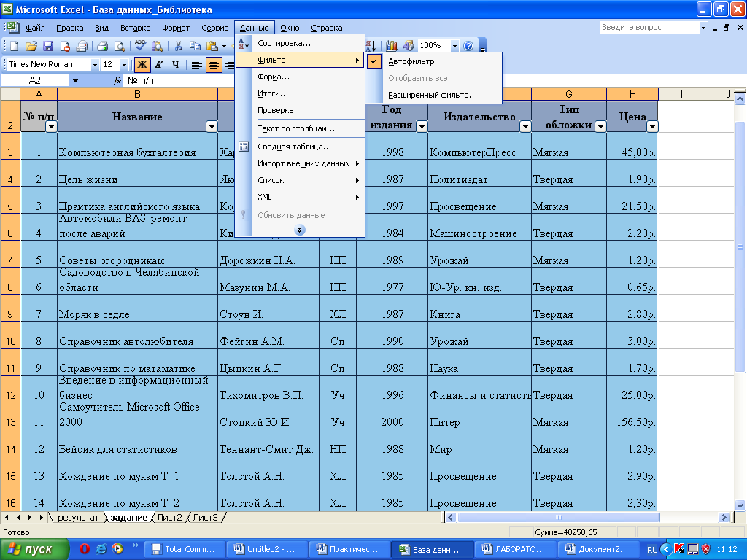The height and width of the screenshot is (560, 747).
Task: Open the Файл menu
Action: pos(35,28)
